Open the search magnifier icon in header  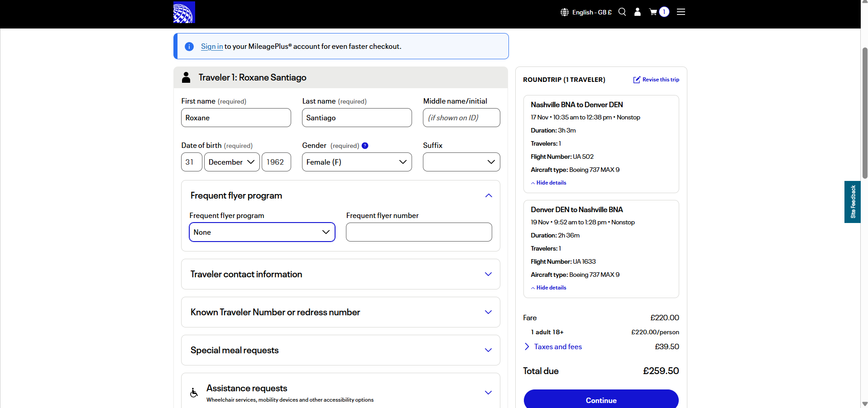coord(622,12)
